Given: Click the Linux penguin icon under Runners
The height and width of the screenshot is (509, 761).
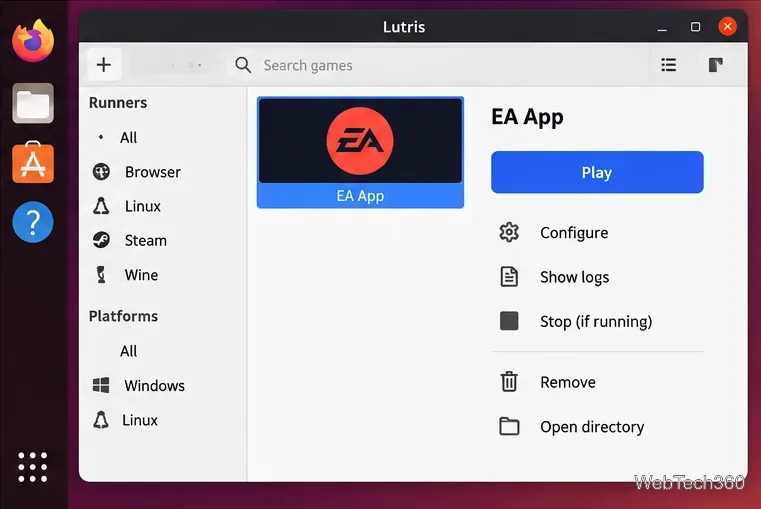Looking at the screenshot, I should click(101, 206).
